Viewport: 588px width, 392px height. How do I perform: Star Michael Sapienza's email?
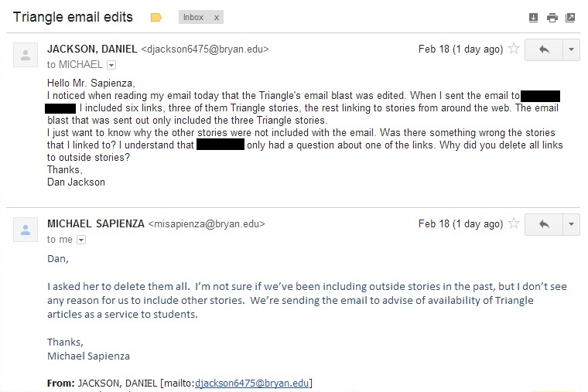coord(512,224)
